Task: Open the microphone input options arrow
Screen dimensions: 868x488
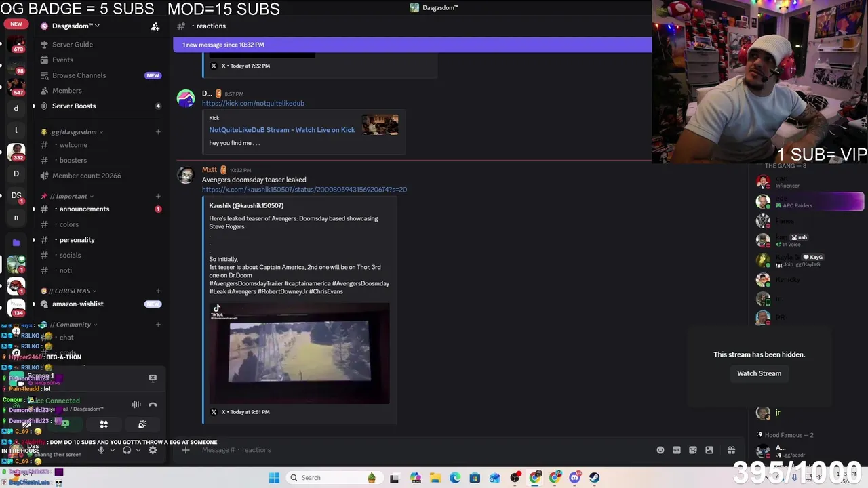Action: [x=113, y=450]
